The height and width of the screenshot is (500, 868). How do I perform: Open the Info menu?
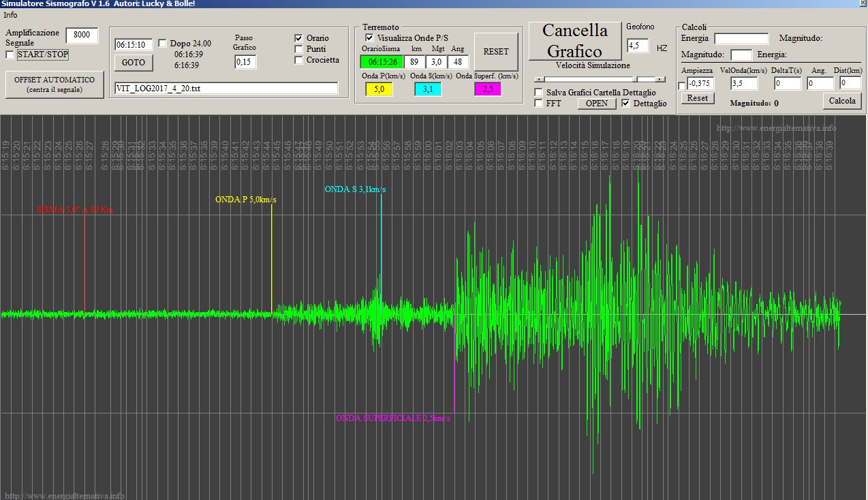point(12,15)
